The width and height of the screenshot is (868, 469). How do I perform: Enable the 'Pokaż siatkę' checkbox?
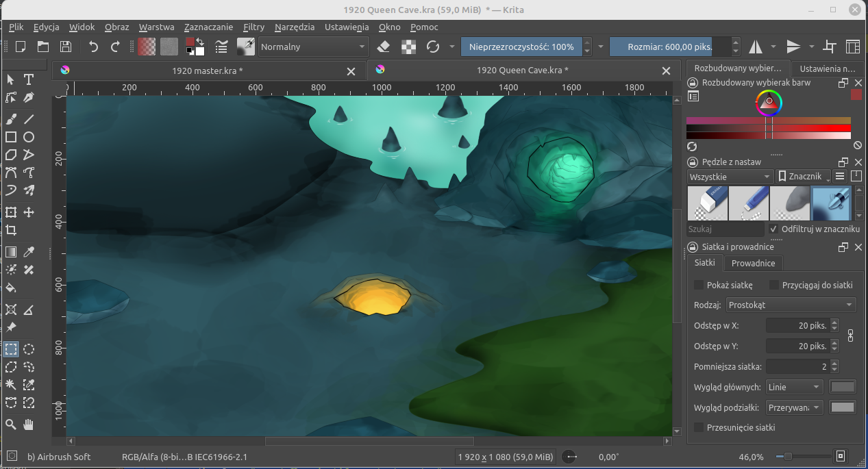click(x=699, y=285)
